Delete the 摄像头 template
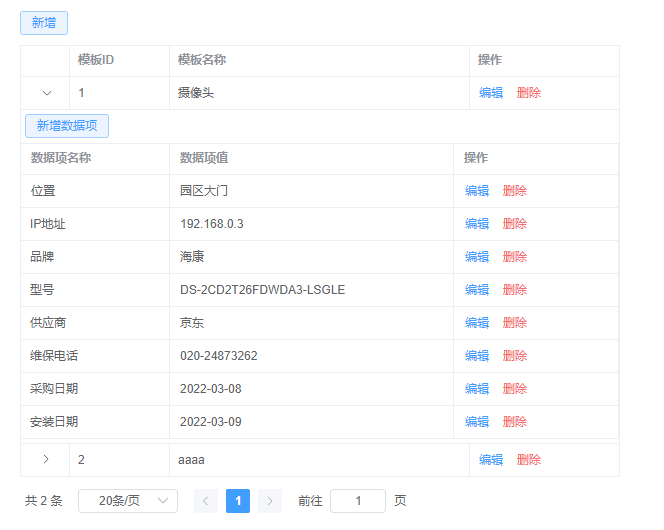This screenshot has width=664, height=530. click(x=529, y=93)
